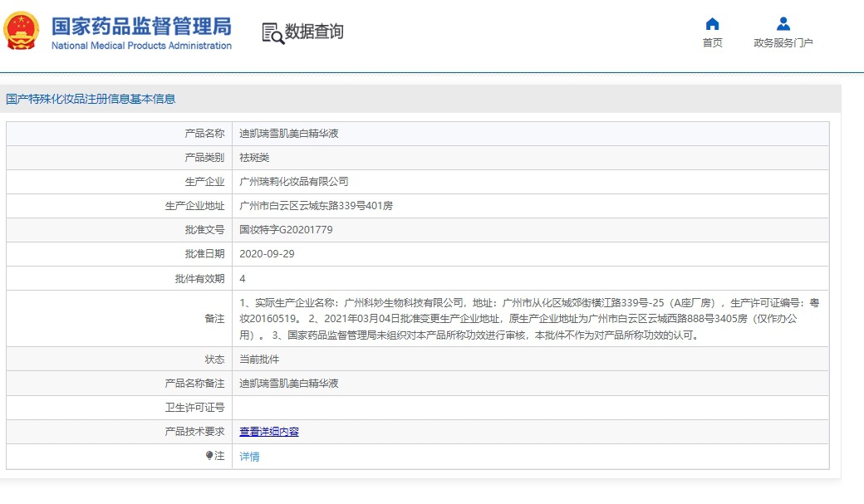Viewport: 864px width, 504px height.
Task: Open the 首页 menu label
Action: pyautogui.click(x=712, y=43)
